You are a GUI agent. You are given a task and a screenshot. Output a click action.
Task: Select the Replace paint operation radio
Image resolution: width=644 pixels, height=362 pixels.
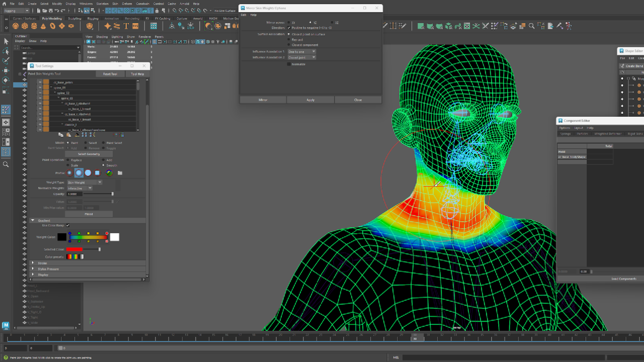(69, 160)
